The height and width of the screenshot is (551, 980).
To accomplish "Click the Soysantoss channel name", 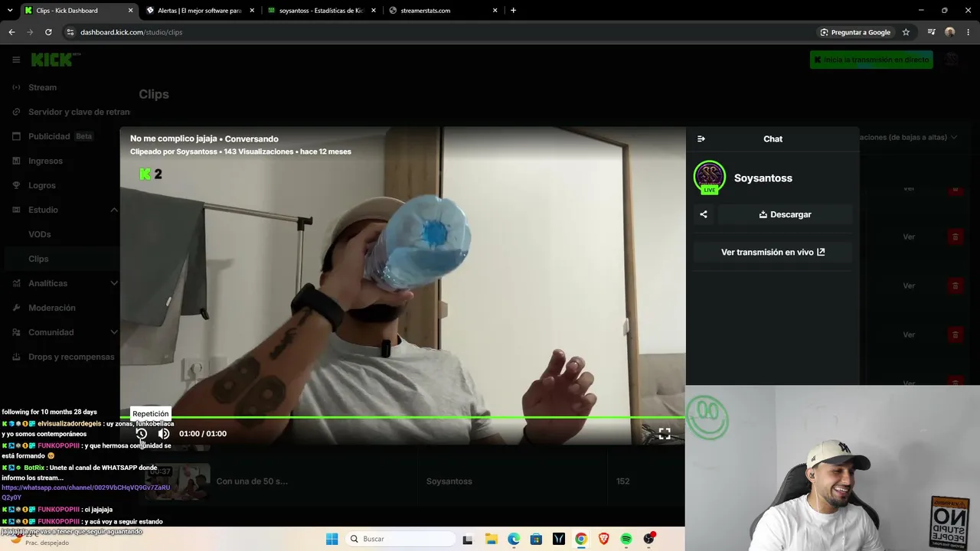I will click(x=763, y=178).
